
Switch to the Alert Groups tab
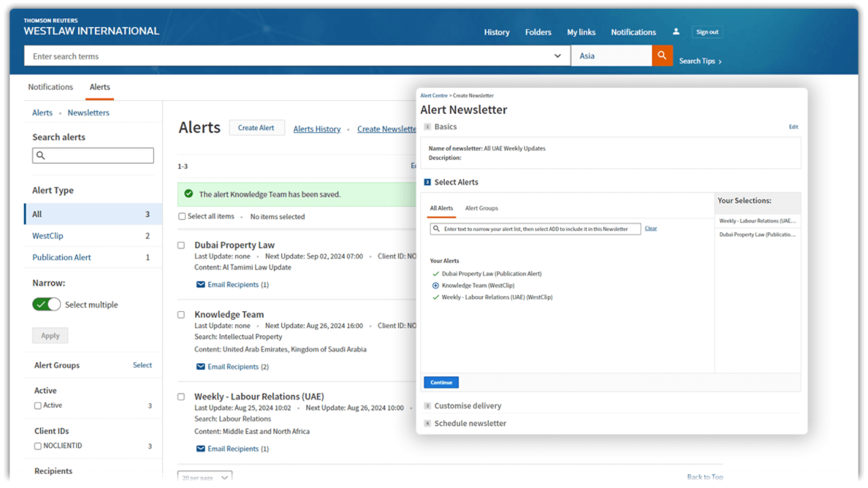pos(481,208)
